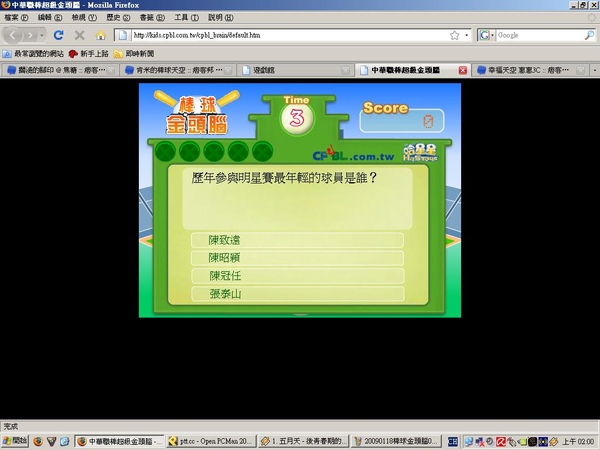Switch to the 20090118棒球金頭腦 taskbar window

point(396,442)
